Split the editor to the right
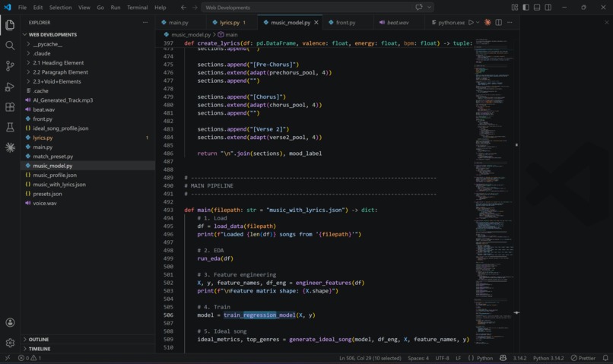 click(498, 23)
